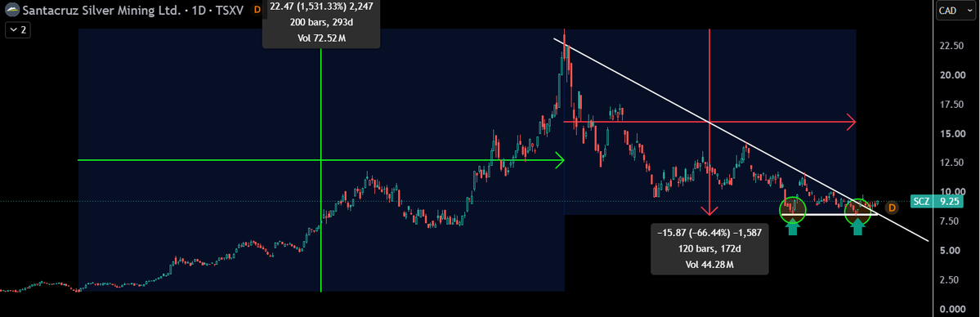Click the Vol 72.52 M label
The image size is (980, 317).
[320, 38]
